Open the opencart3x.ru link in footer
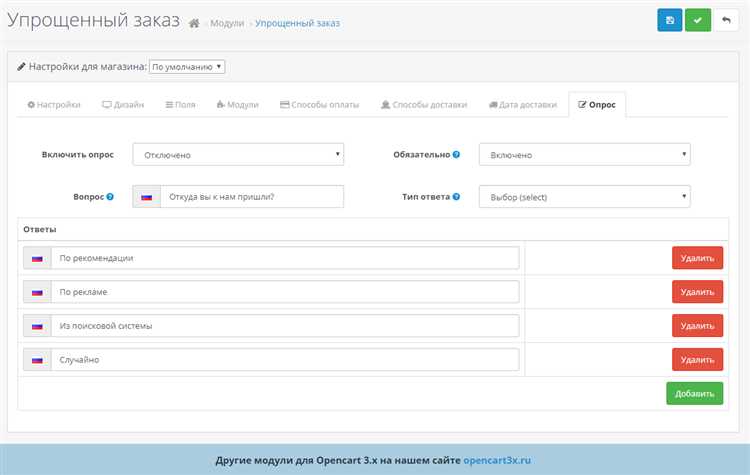 pos(497,460)
